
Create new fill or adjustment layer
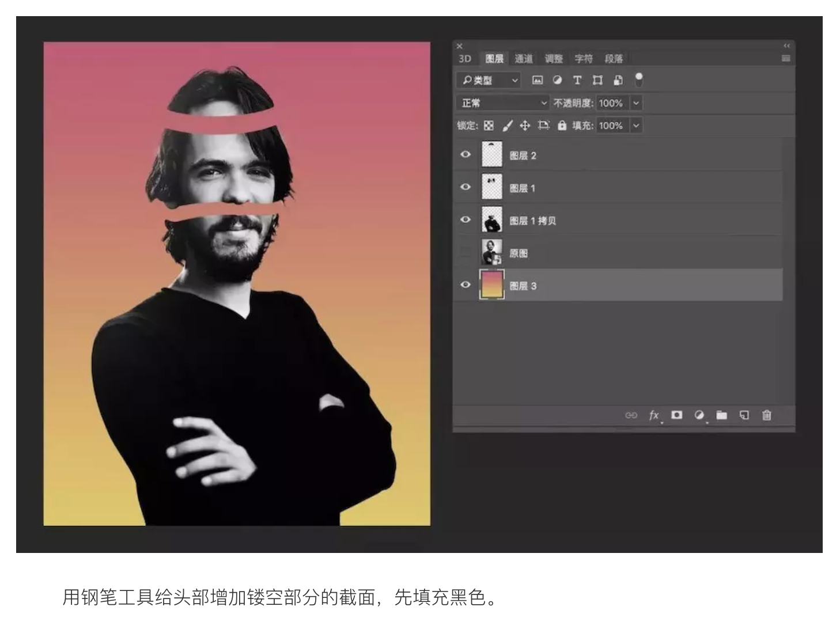(699, 415)
